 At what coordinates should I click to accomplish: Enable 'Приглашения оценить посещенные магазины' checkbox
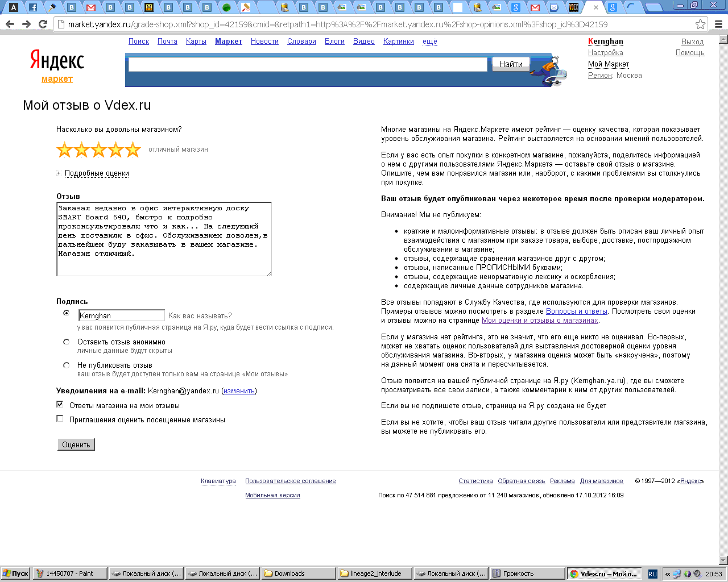pos(60,419)
